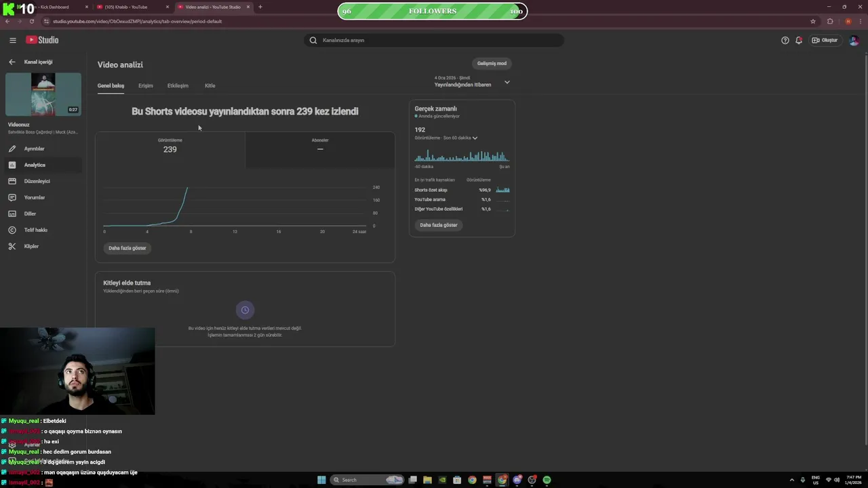Bookmark this page with the star icon
868x488 pixels.
click(x=813, y=21)
